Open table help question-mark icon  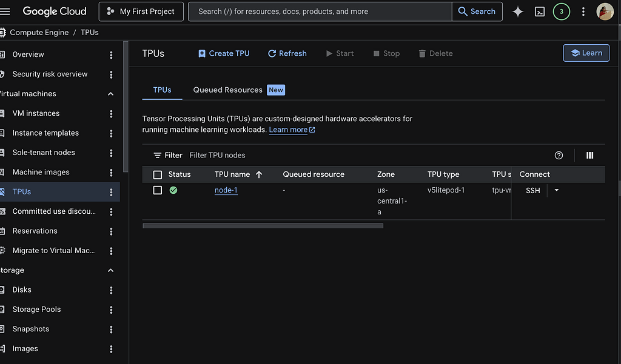pos(559,156)
